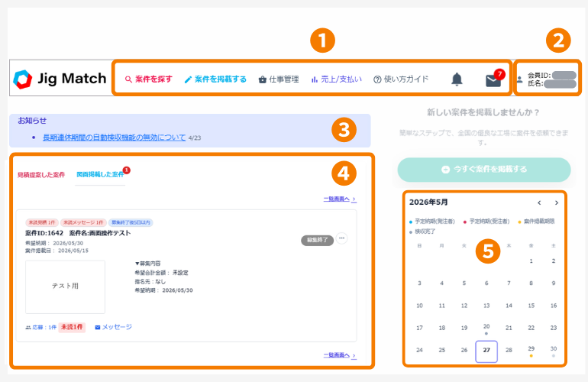Click the 募集終了後5日以内 tag
The width and height of the screenshot is (588, 382).
pos(131,222)
